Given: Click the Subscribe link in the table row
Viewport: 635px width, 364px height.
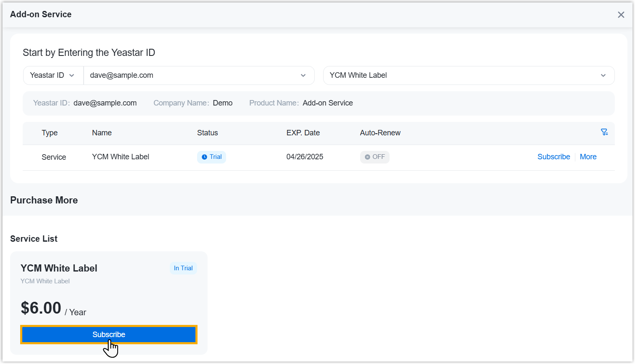Looking at the screenshot, I should [x=553, y=157].
